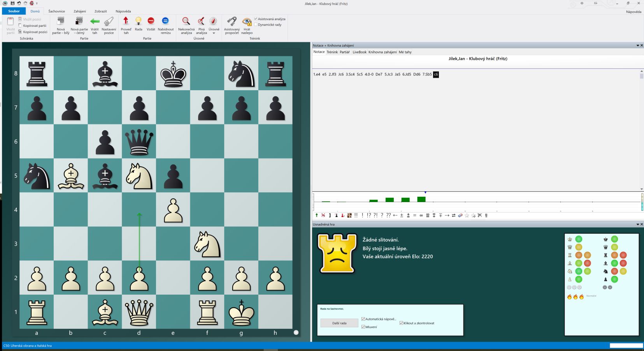Click the vertical evaluation gauge beside the graph
The width and height of the screenshot is (644, 351).
pos(642,202)
